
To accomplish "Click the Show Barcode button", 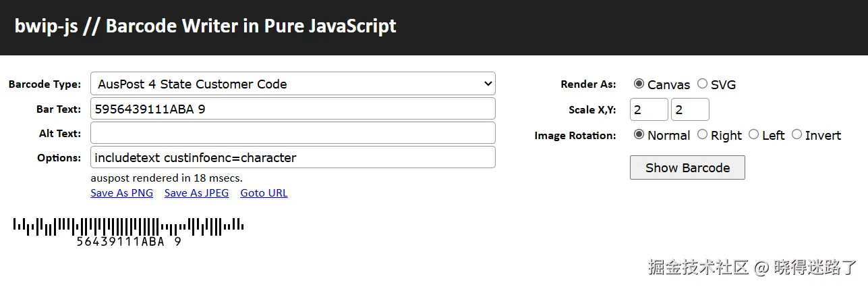I will pos(687,167).
